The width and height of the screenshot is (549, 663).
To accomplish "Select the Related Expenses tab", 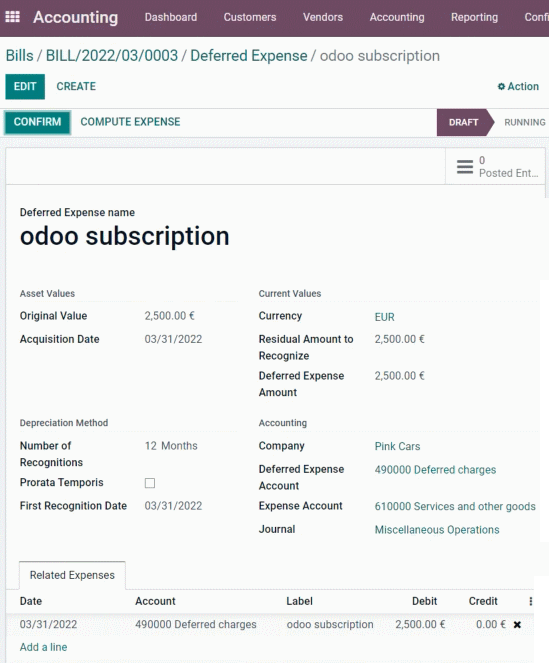I will pos(72,575).
